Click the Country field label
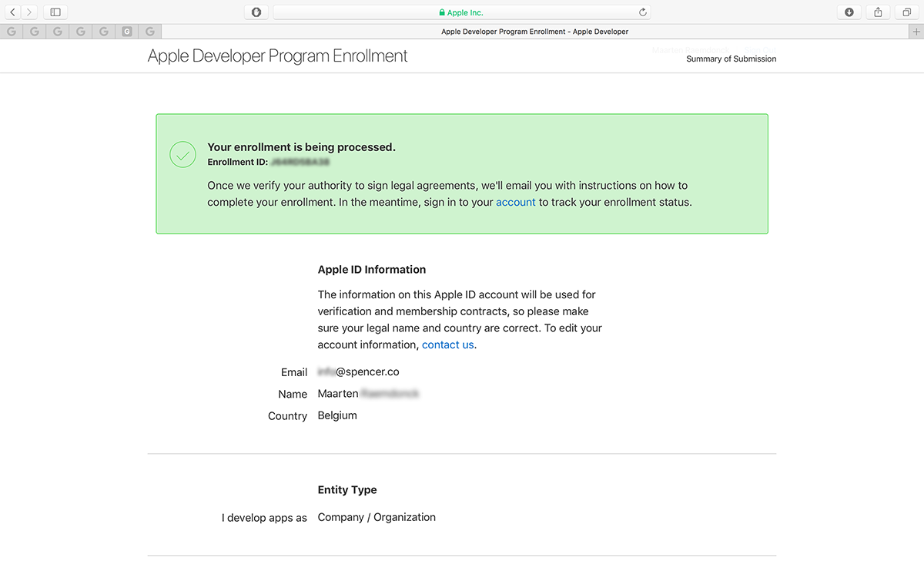This screenshot has height=578, width=924. tap(288, 415)
